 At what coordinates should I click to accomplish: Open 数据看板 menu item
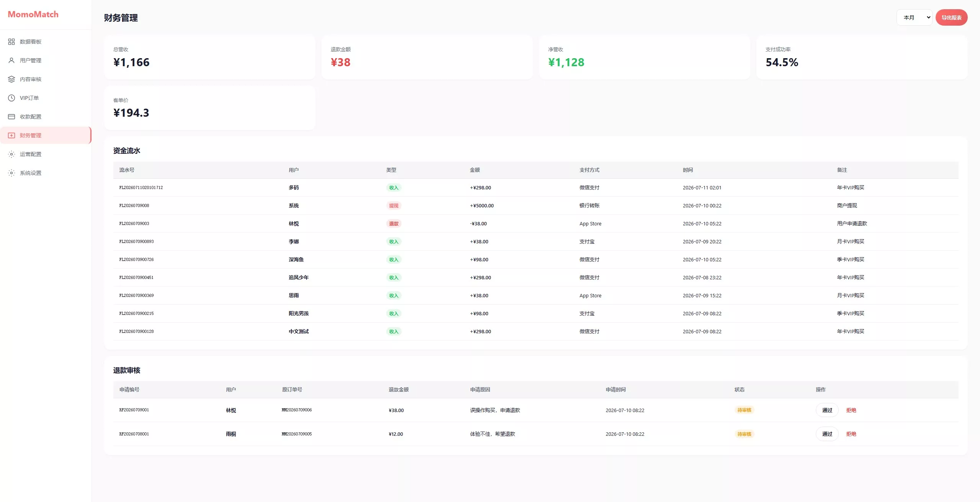[x=46, y=42]
